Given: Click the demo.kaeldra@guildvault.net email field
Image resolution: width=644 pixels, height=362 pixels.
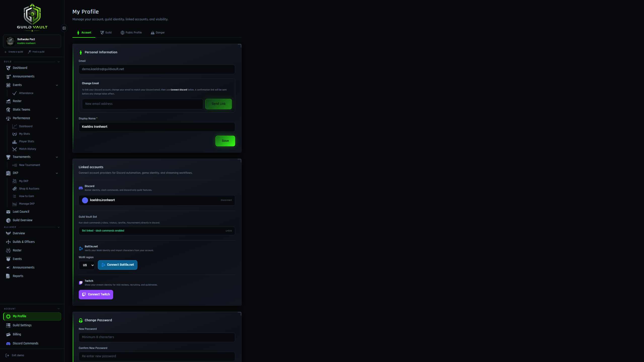Looking at the screenshot, I should (157, 69).
